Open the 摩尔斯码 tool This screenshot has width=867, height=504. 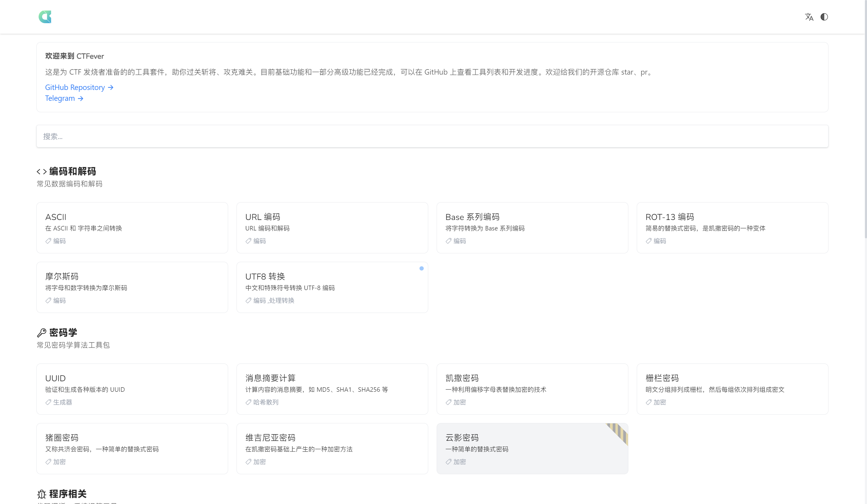(132, 287)
